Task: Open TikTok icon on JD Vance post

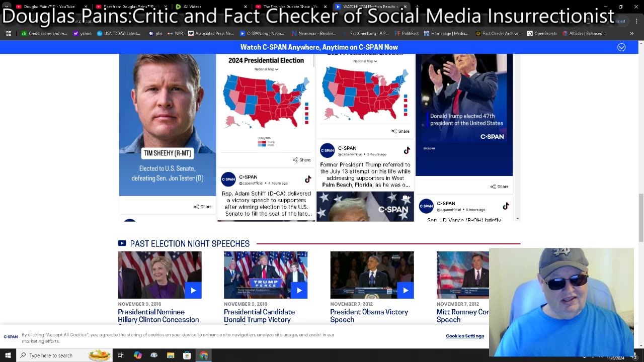Action: tap(506, 206)
